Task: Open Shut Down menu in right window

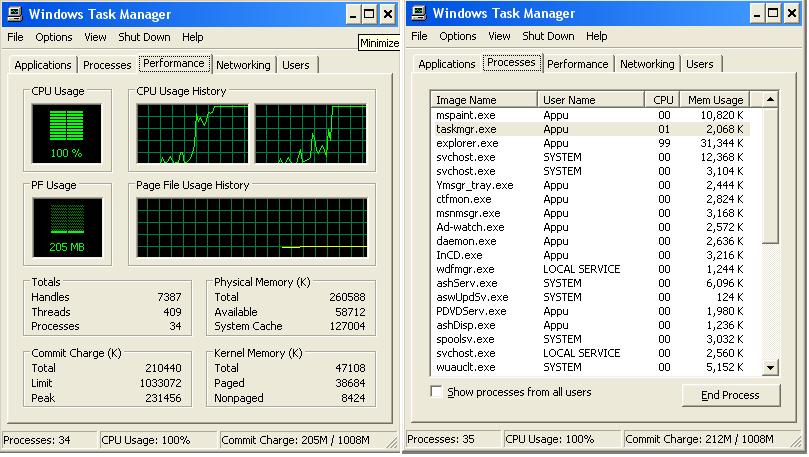Action: [x=548, y=36]
